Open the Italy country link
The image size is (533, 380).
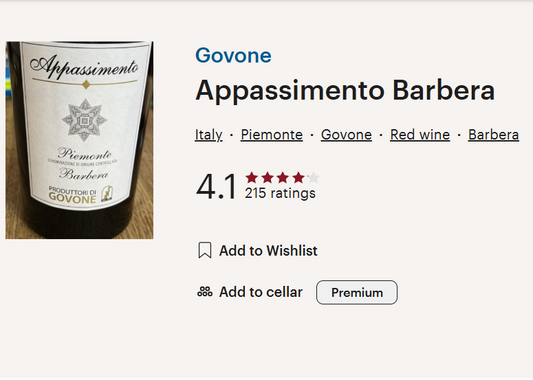(x=209, y=135)
